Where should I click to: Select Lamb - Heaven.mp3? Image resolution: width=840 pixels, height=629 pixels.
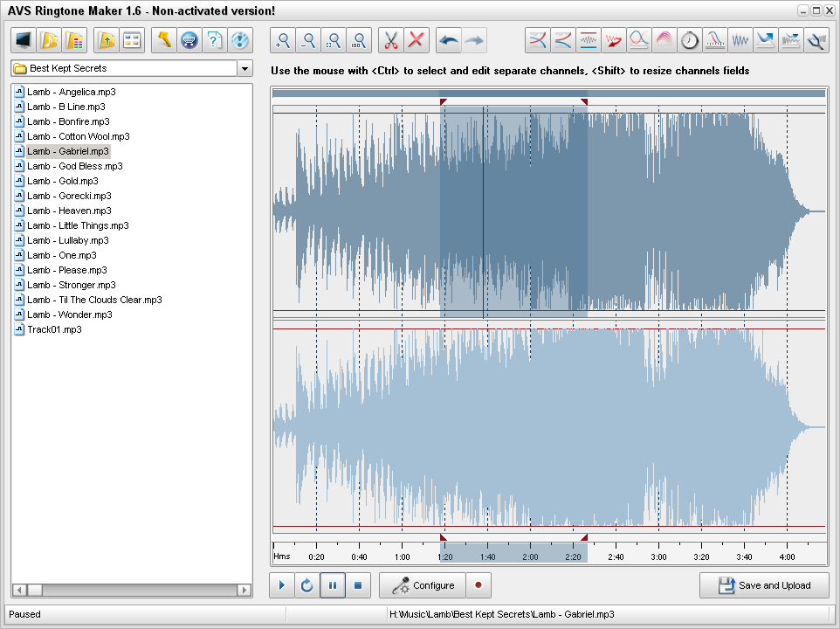[69, 211]
